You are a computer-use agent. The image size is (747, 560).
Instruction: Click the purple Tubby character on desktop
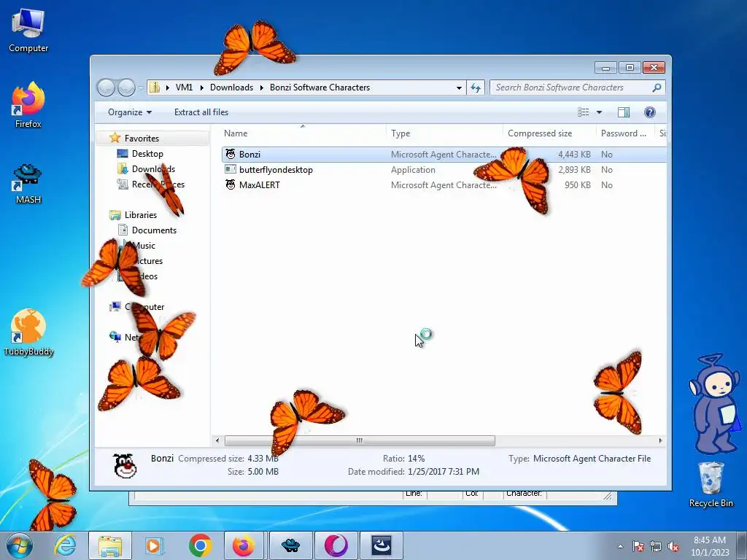[714, 403]
